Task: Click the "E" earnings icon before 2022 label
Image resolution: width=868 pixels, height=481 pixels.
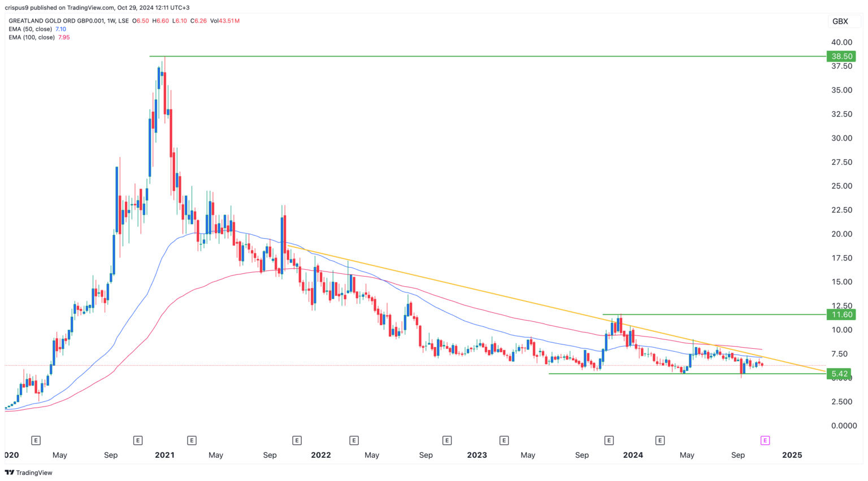Action: coord(297,440)
